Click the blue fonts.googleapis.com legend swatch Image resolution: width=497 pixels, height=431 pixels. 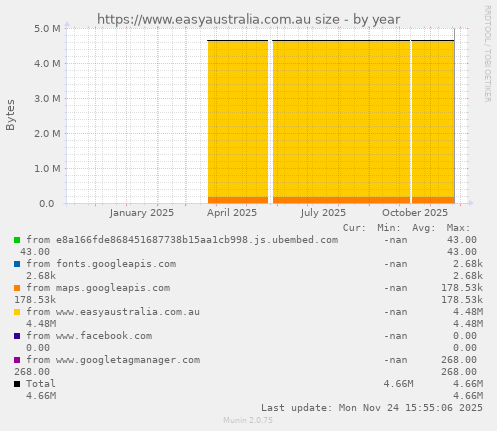coord(17,264)
